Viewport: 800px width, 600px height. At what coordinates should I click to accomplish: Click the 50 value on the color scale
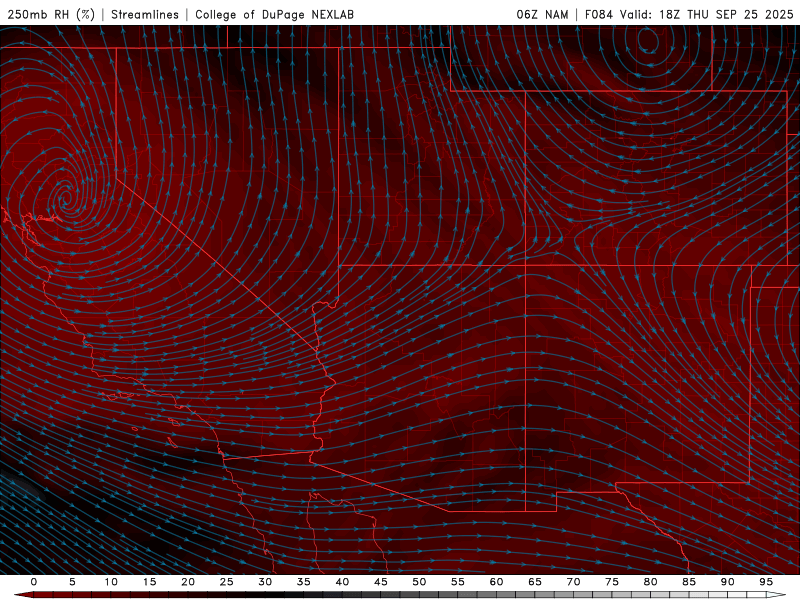(419, 582)
